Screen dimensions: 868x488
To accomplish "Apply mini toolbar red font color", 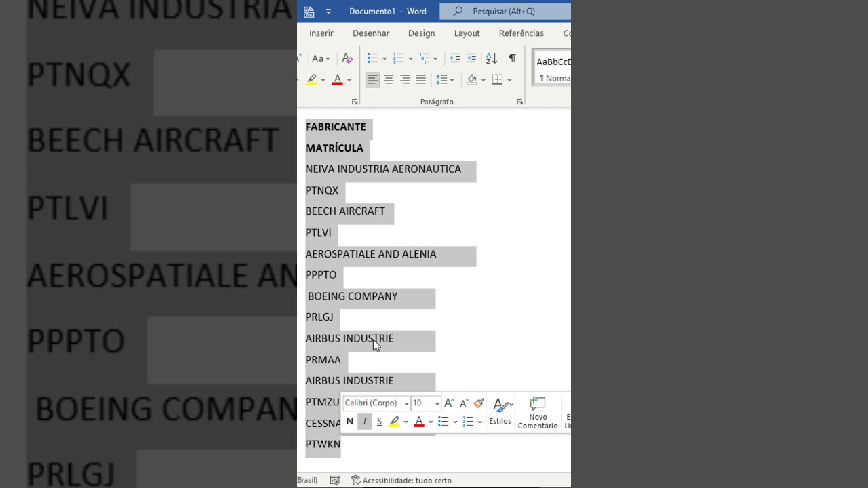I will [419, 422].
